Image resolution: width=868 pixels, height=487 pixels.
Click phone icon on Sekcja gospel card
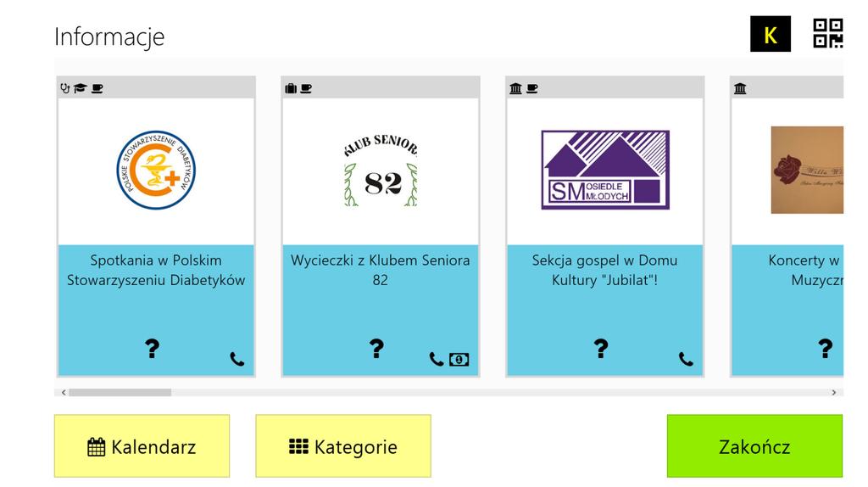point(686,359)
